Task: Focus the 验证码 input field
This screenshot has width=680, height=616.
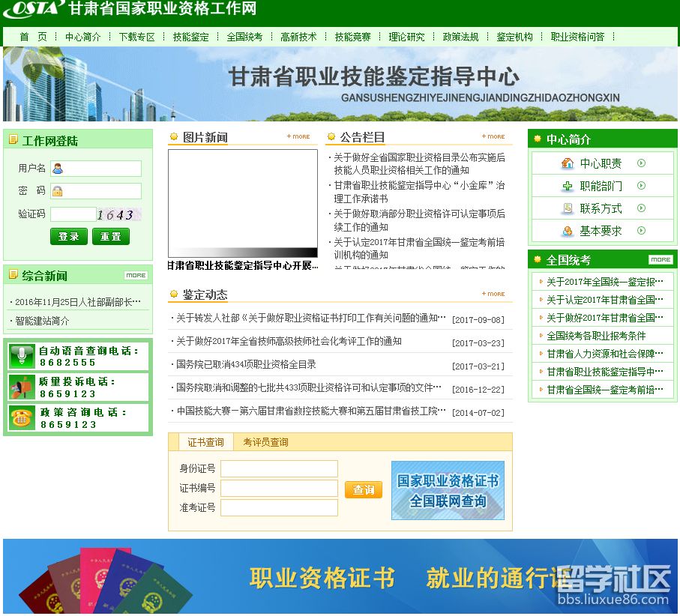Action: [x=73, y=214]
